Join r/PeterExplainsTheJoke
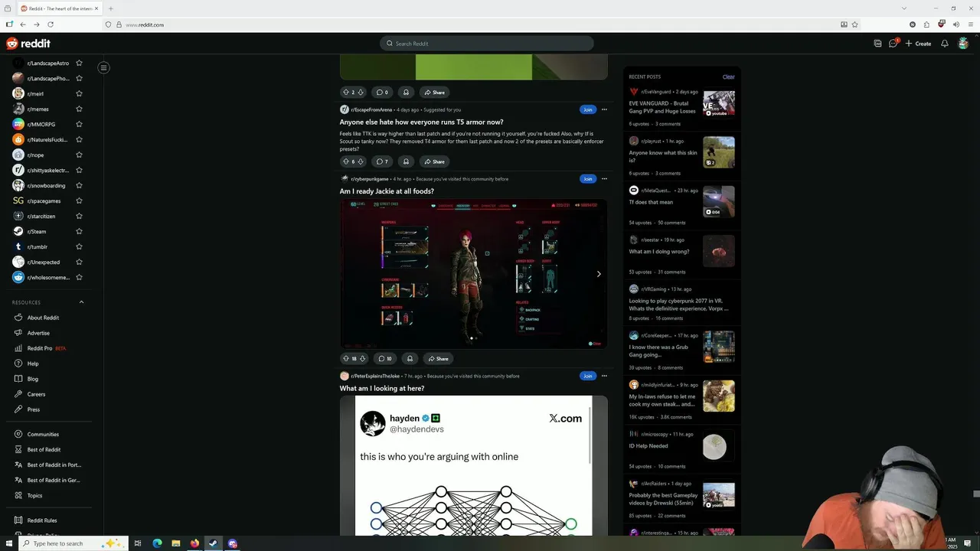The height and width of the screenshot is (551, 980). (587, 376)
